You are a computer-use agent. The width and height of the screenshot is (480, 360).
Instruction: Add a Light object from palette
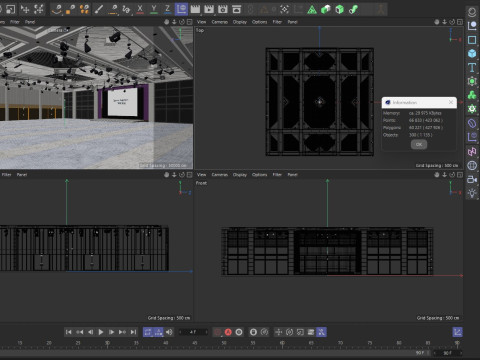pos(472,193)
